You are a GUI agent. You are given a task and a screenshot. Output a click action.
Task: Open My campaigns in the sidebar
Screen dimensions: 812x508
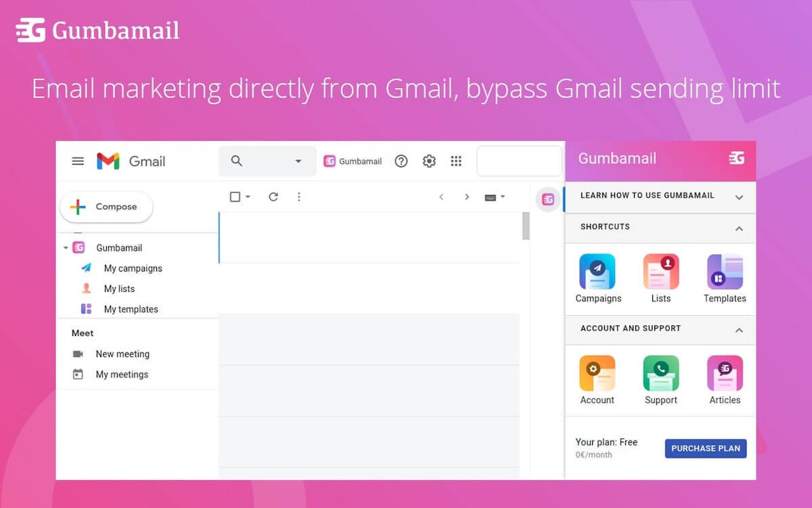click(x=133, y=268)
